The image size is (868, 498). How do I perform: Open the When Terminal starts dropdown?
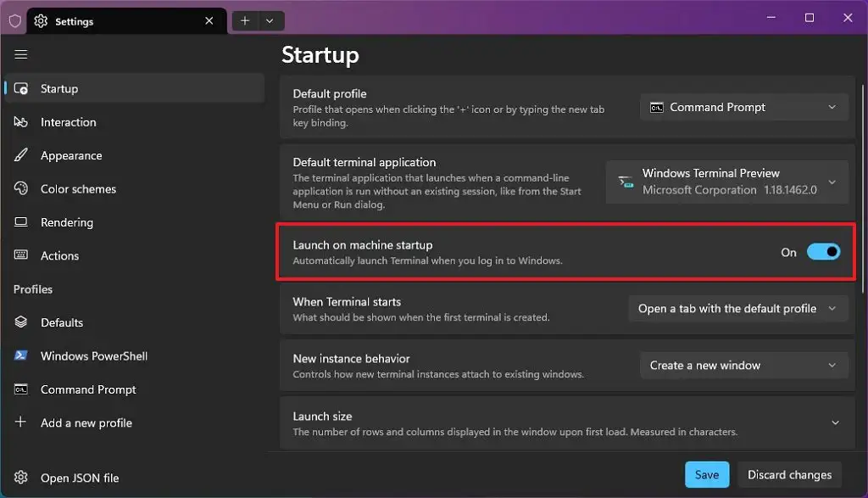(x=737, y=308)
